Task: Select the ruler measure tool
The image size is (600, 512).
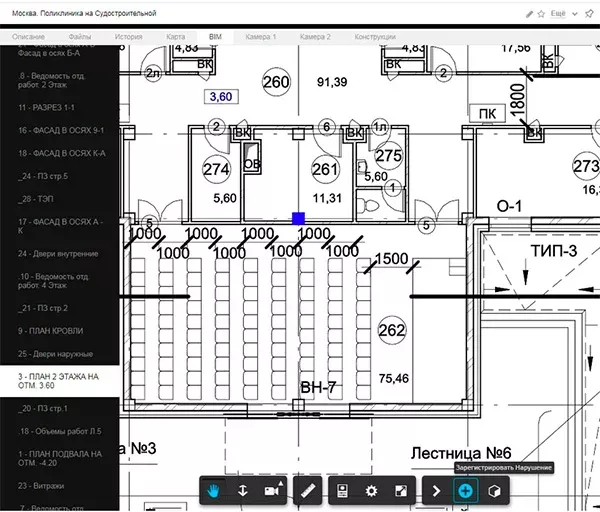Action: (308, 491)
